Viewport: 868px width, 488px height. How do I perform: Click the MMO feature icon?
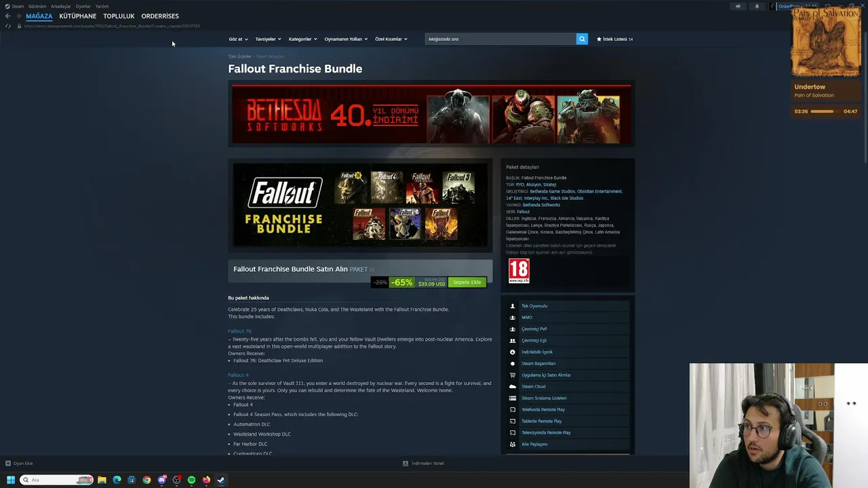(x=513, y=317)
